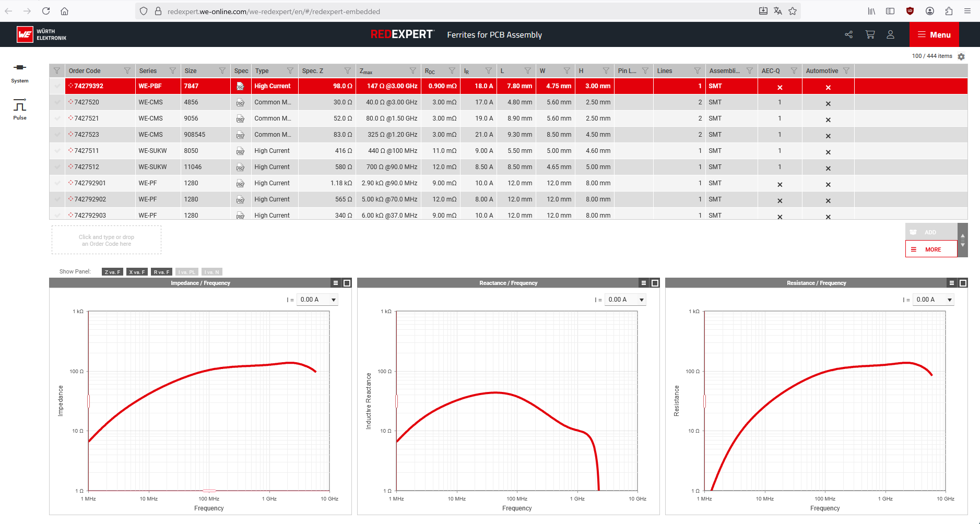Screen dimensions: 980x524
Task: Open the red Menu
Action: tap(934, 34)
